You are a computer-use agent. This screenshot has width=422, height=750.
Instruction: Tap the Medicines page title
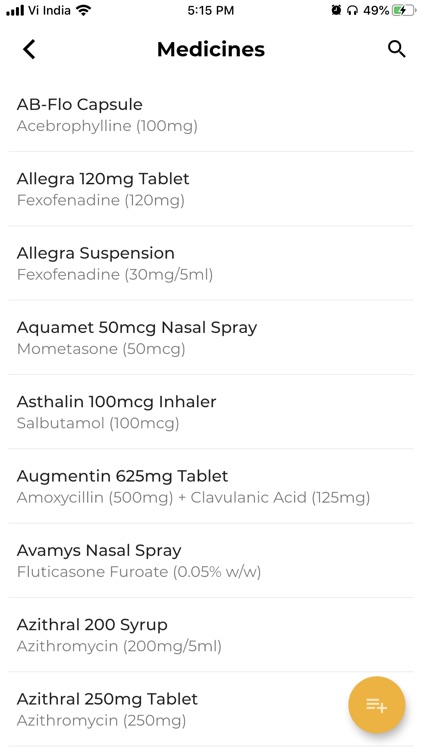tap(211, 49)
